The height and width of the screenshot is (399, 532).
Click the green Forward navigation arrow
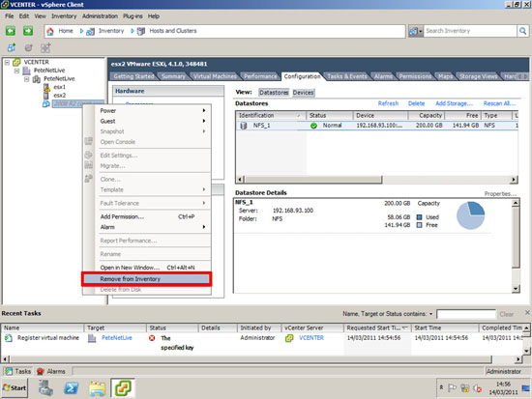pyautogui.click(x=28, y=31)
